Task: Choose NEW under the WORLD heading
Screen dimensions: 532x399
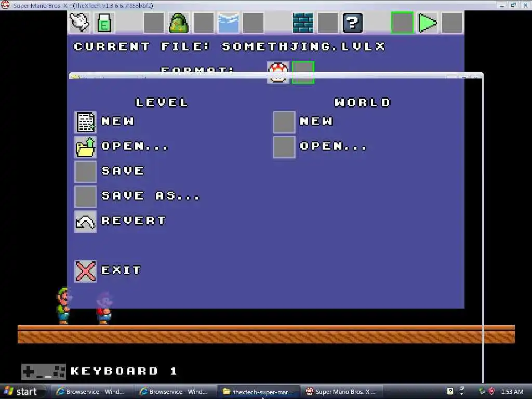Action: click(x=316, y=121)
